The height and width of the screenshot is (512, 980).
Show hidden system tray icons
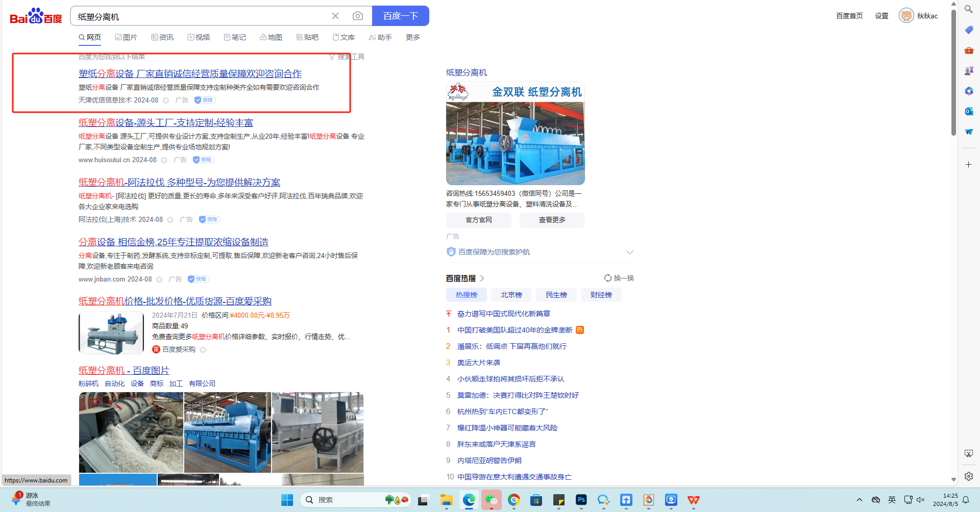[x=860, y=500]
